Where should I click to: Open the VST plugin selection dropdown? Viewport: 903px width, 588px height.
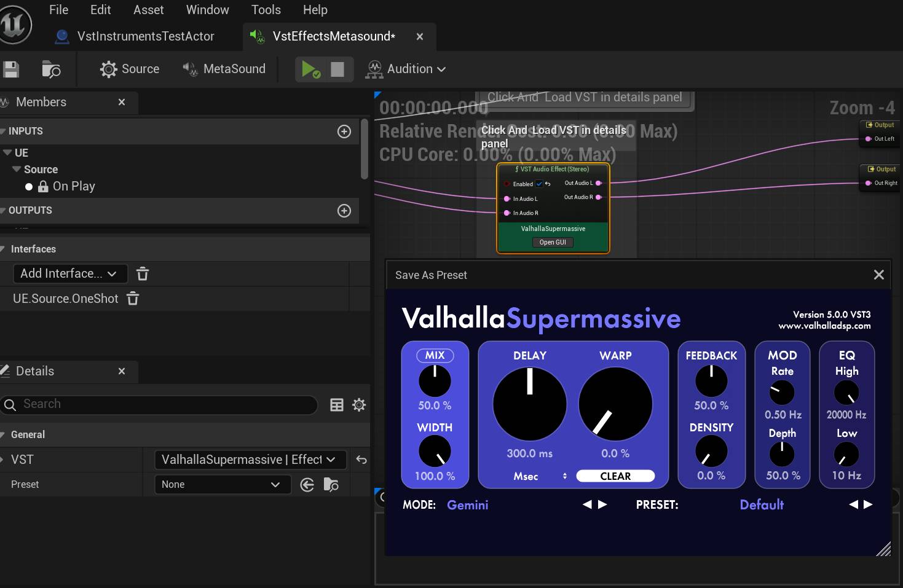point(250,460)
